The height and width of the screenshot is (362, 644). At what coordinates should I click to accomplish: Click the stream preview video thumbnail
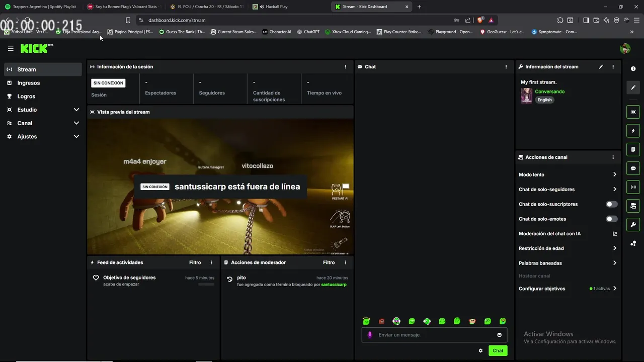click(x=220, y=187)
